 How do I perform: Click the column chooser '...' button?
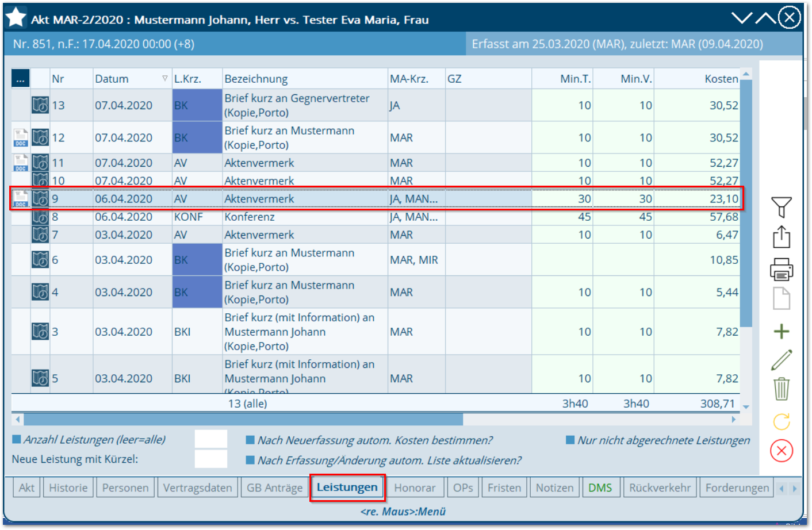pyautogui.click(x=20, y=79)
